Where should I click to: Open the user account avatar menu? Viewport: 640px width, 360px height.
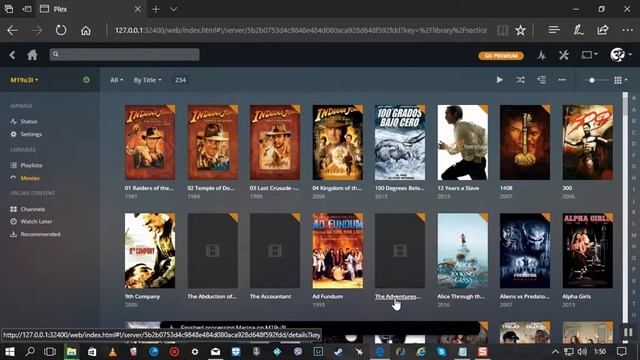pyautogui.click(x=620, y=55)
